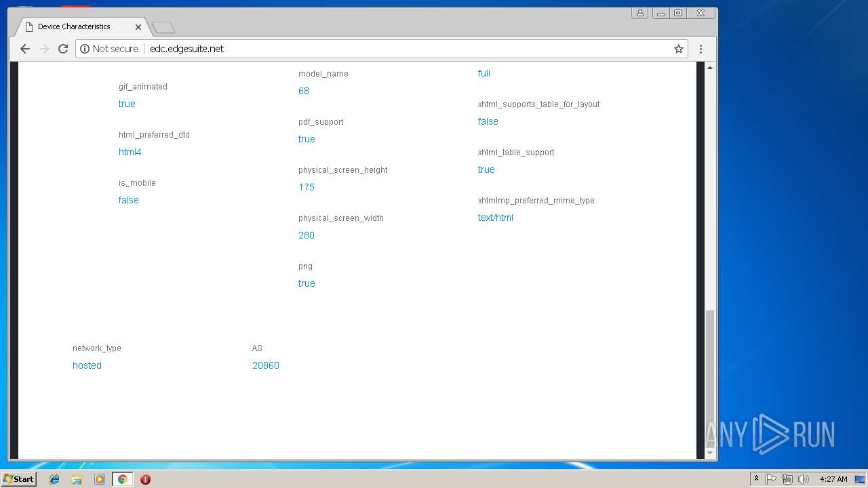This screenshot has height=488, width=868.
Task: Click the network_type label
Action: pyautogui.click(x=97, y=348)
